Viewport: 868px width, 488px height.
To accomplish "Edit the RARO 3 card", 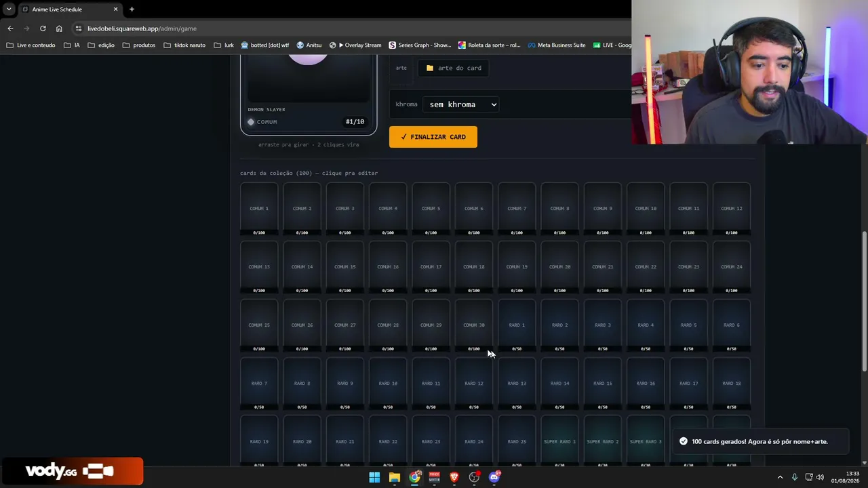I will click(x=603, y=325).
